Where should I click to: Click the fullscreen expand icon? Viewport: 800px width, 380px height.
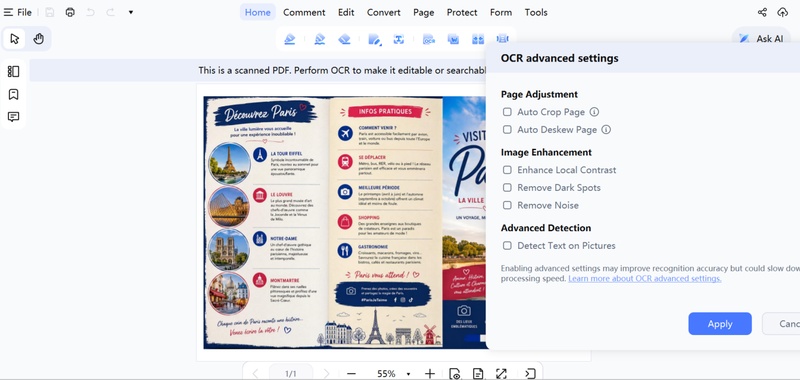tap(501, 374)
